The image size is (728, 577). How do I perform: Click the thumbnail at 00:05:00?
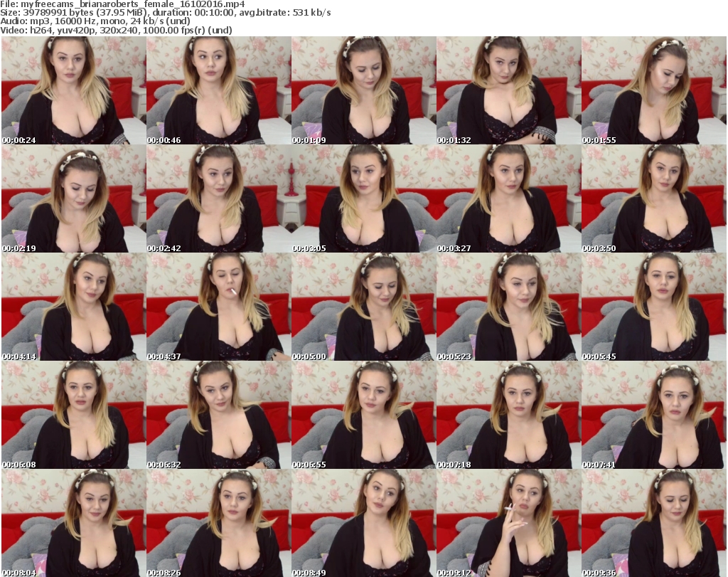(363, 307)
